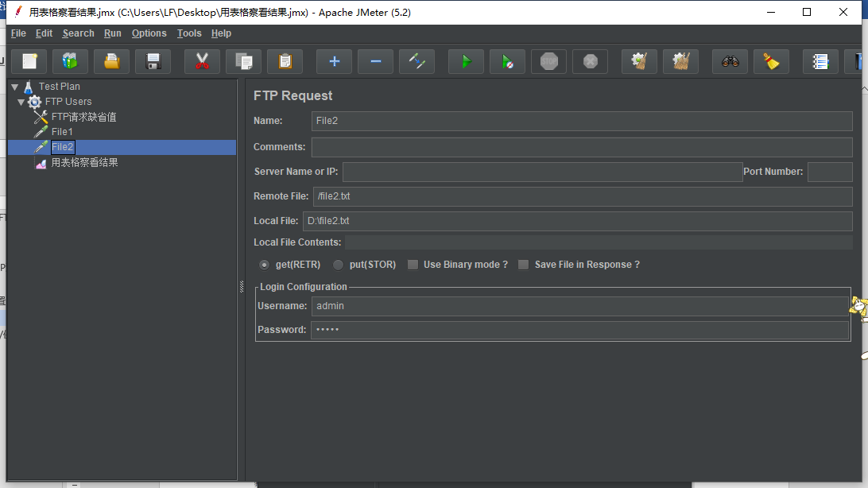This screenshot has width=868, height=488.
Task: Click the Expand All plus icon
Action: click(x=334, y=61)
